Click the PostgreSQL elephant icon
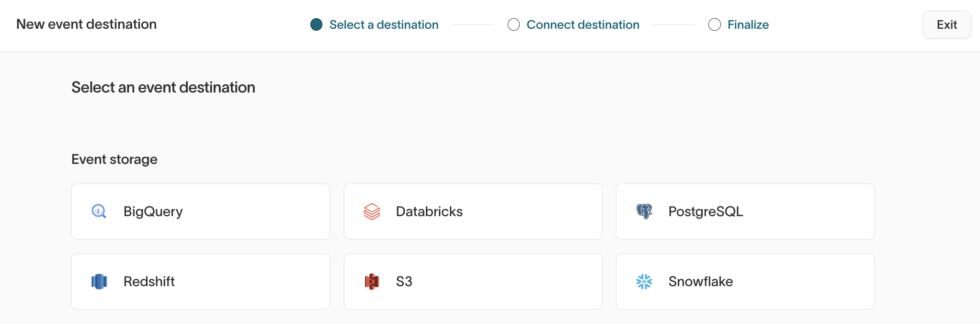 click(644, 211)
